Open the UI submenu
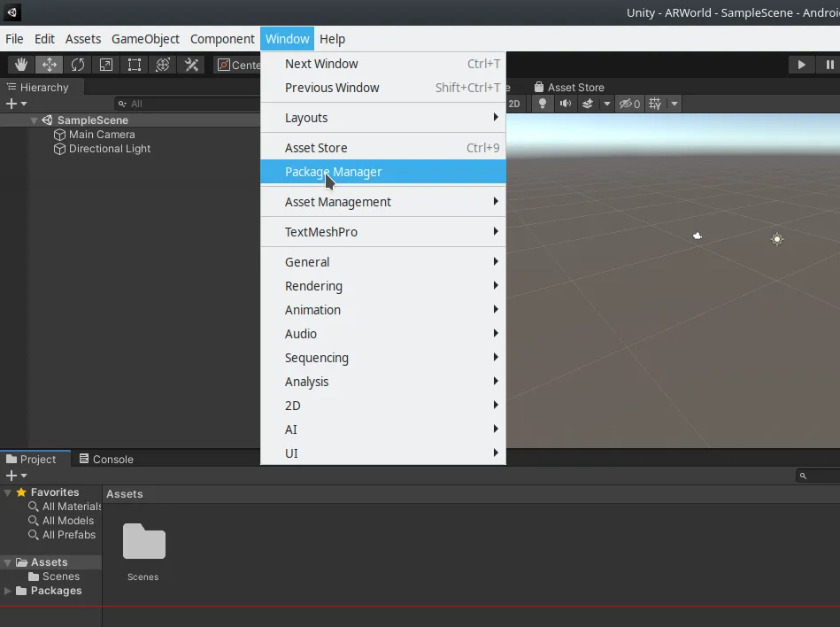The height and width of the screenshot is (627, 840). coord(383,453)
